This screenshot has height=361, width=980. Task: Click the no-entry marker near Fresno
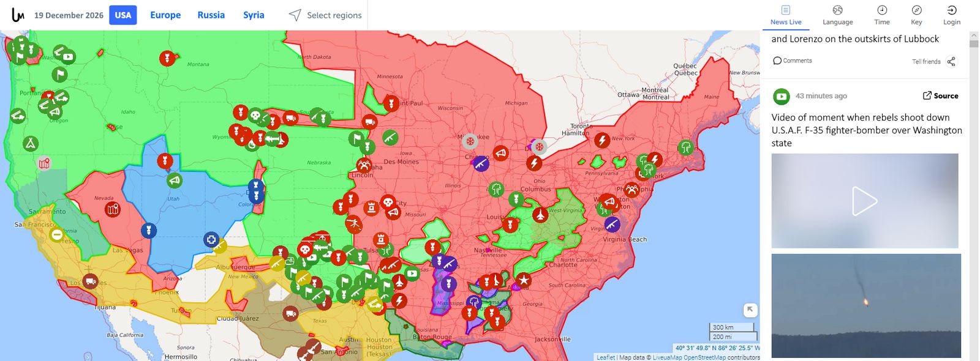click(x=56, y=234)
